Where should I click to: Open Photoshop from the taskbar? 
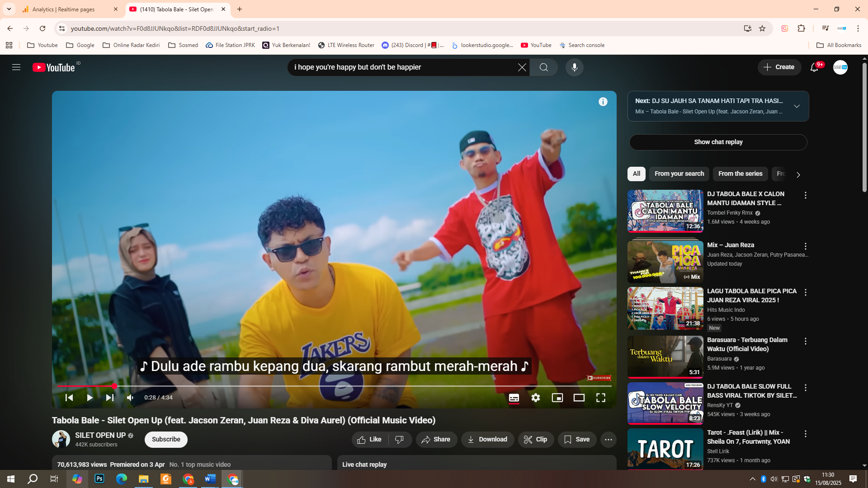click(x=99, y=479)
